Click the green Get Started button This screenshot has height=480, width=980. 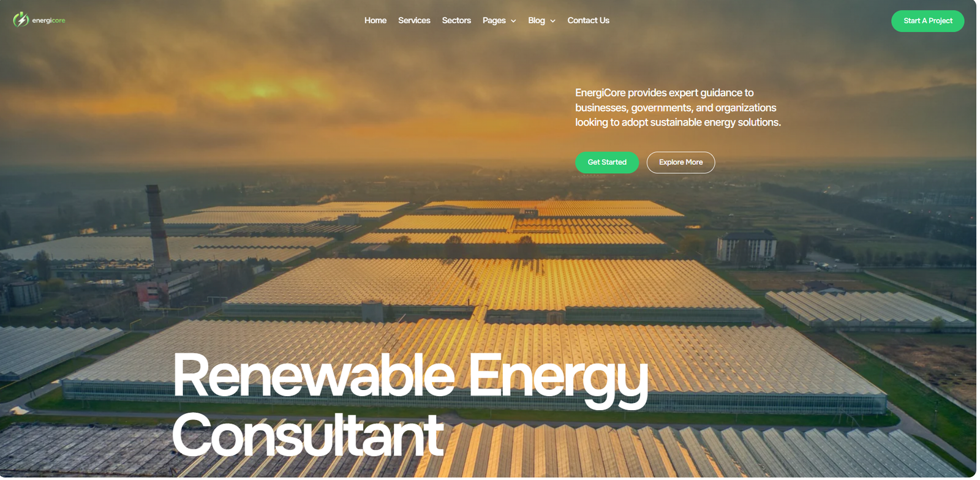click(x=607, y=162)
